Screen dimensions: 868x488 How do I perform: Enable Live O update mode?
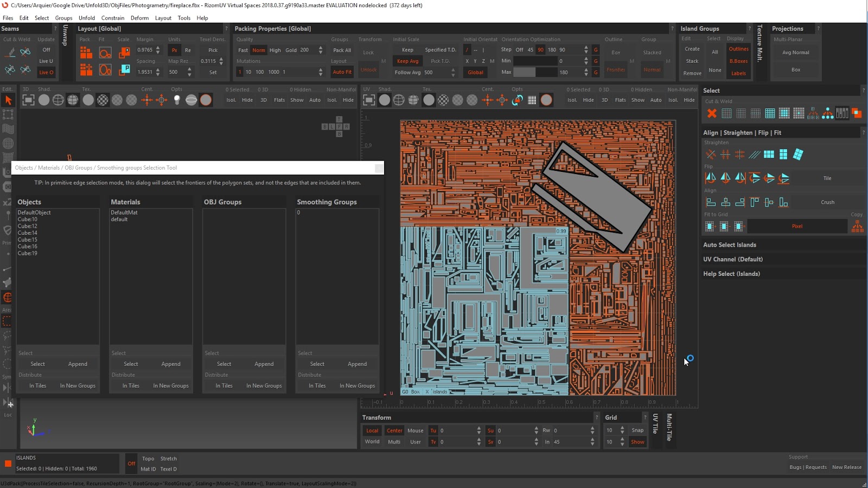[46, 72]
